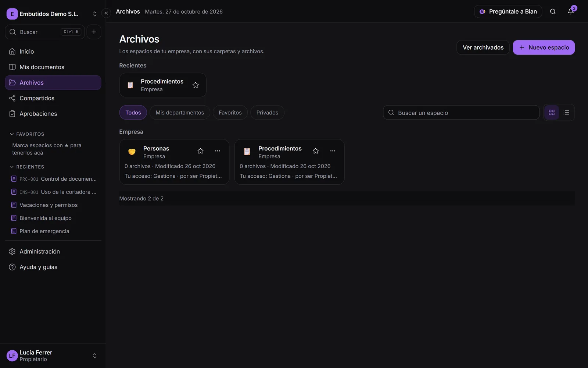Show Privados spaces
The height and width of the screenshot is (368, 588).
coord(267,113)
